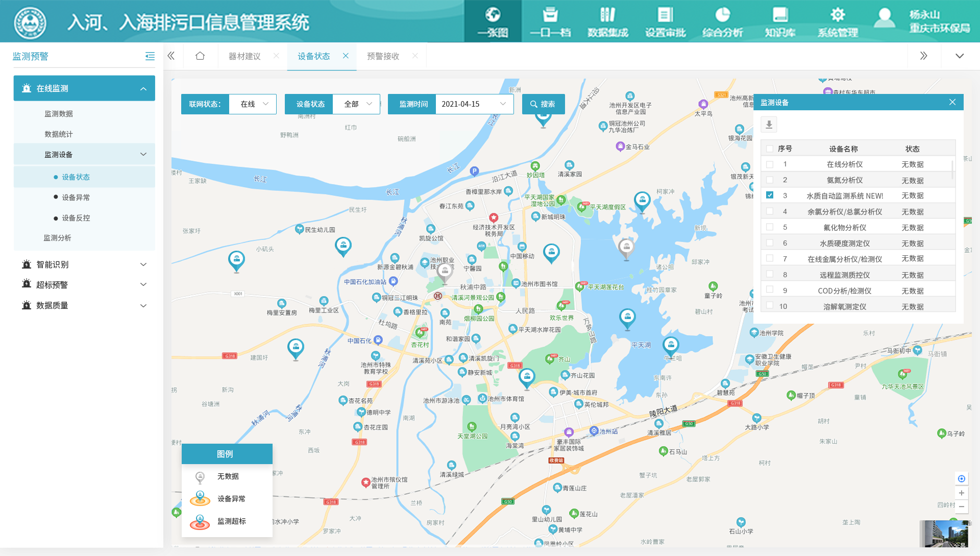Viewport: 980px width, 556px height.
Task: Check the 水质硬度测定仪 row checkbox
Action: pyautogui.click(x=770, y=243)
